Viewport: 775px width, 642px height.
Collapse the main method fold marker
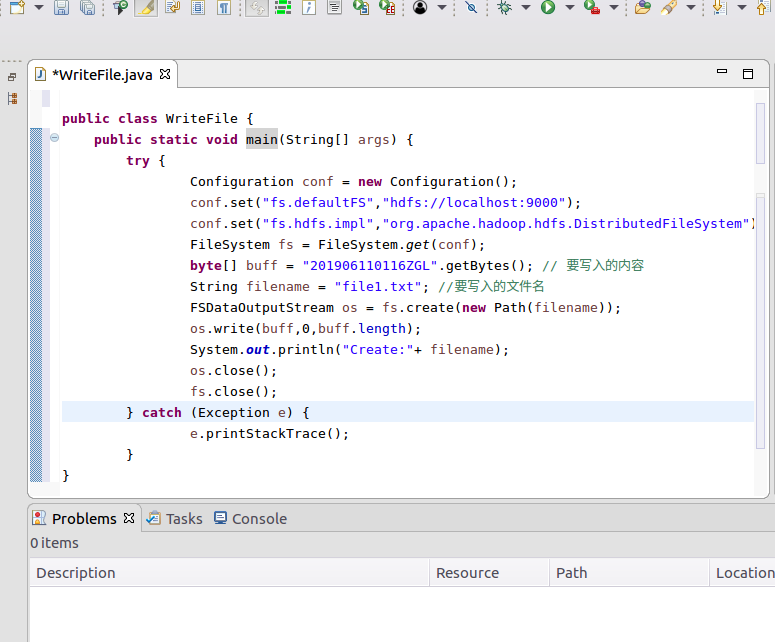click(x=55, y=138)
